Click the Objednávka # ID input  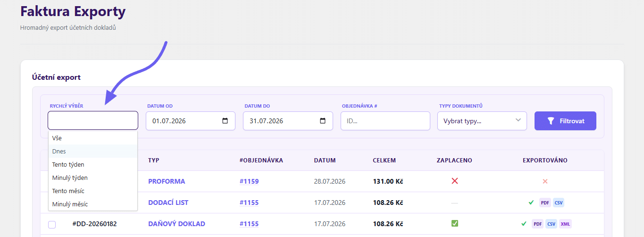click(x=385, y=121)
